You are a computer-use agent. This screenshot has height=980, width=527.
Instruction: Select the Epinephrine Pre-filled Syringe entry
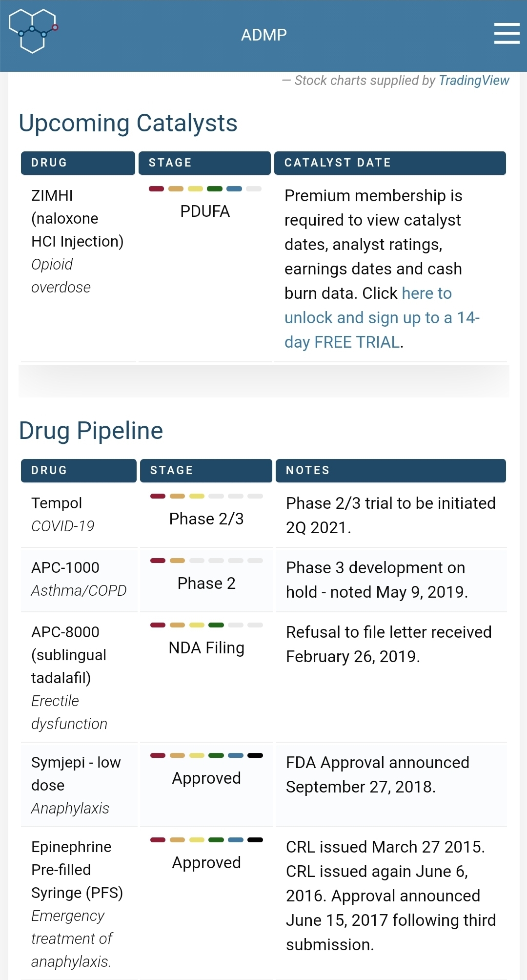[77, 870]
